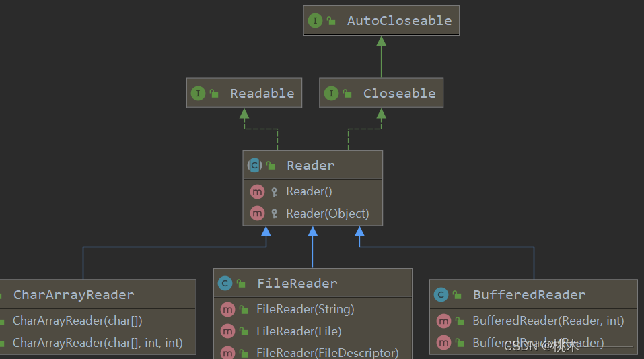Select the BufferedReader(Reader, int) constructor row
Image resolution: width=644 pixels, height=359 pixels.
coord(533,321)
